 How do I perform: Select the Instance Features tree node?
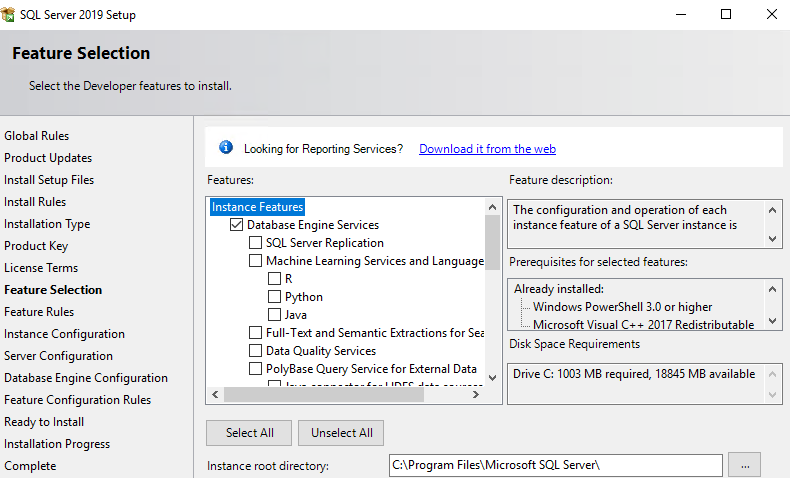click(257, 207)
